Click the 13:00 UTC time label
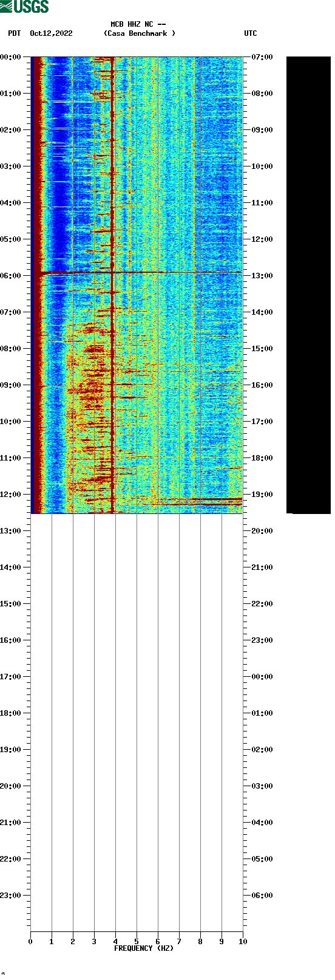 pyautogui.click(x=262, y=276)
